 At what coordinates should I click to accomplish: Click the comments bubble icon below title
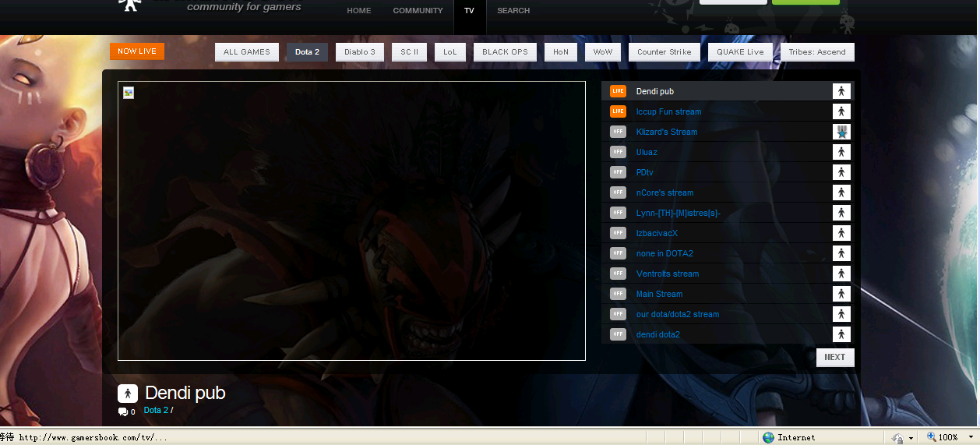(x=123, y=411)
